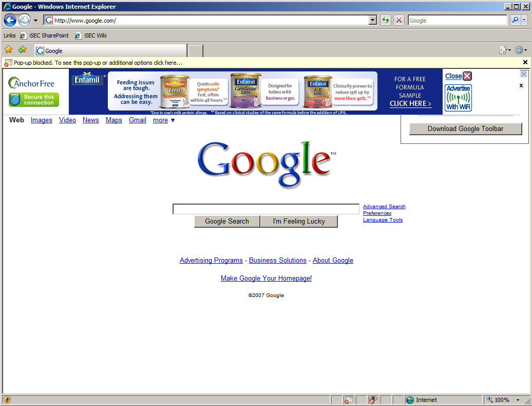Open the Images search link
This screenshot has height=406, width=532.
pyautogui.click(x=42, y=120)
